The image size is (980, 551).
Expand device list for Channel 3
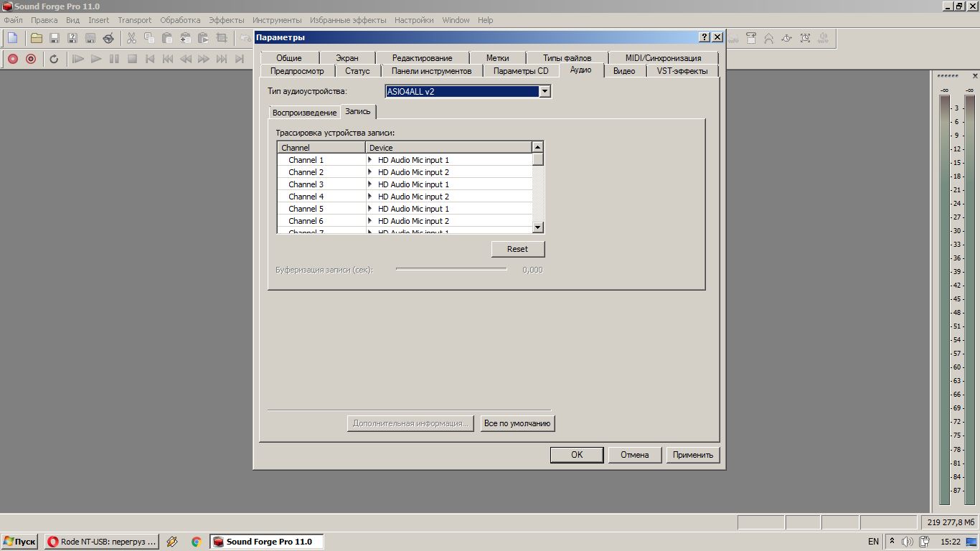click(370, 184)
